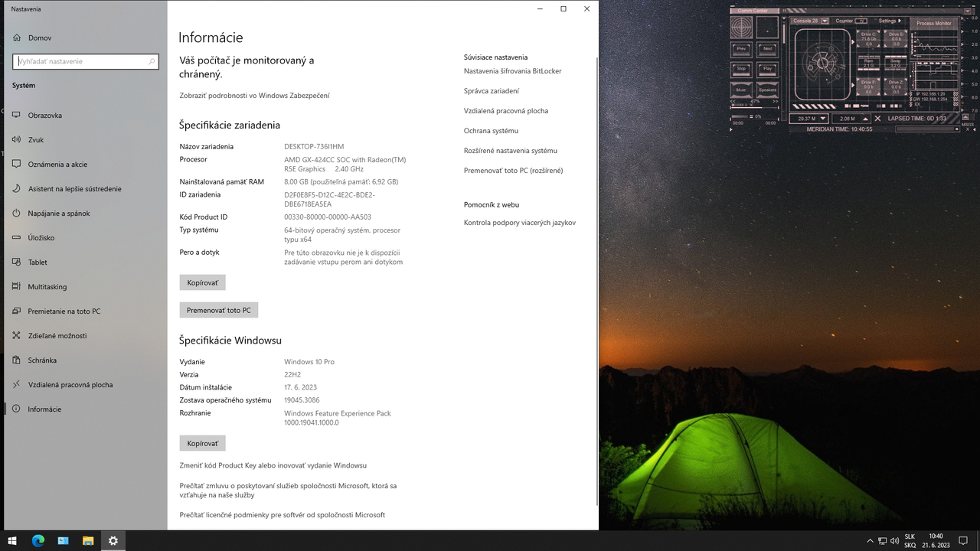
Task: Click Stop in the widget player
Action: coord(741,69)
